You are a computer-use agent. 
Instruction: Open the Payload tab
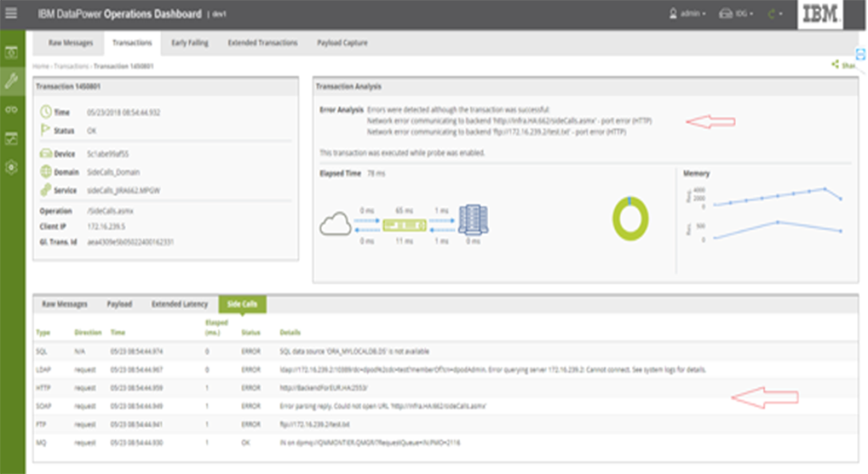point(119,304)
